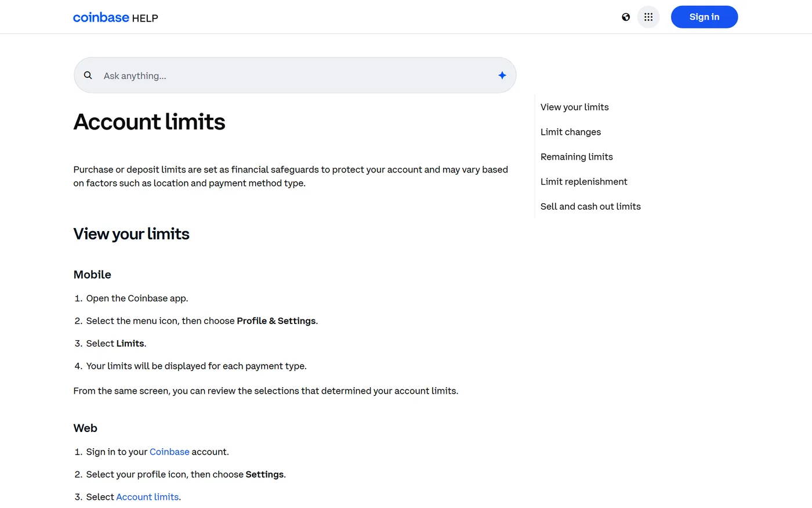Click the blue AI sparkle icon

click(x=502, y=75)
